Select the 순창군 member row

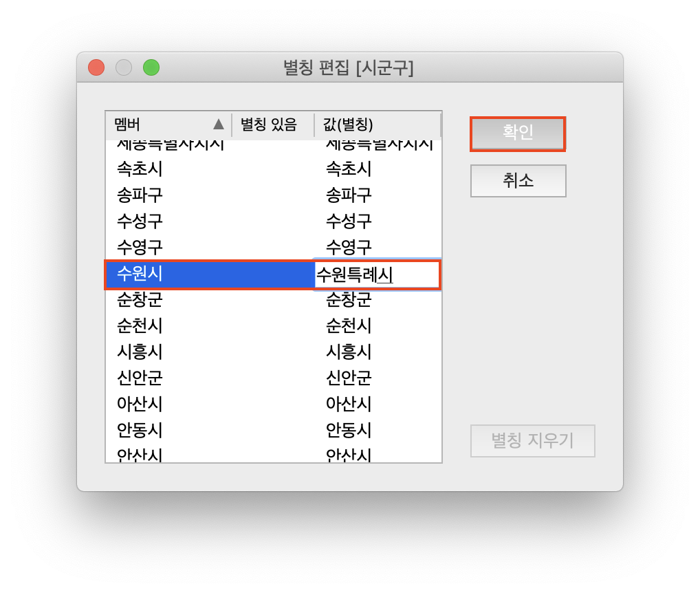(x=273, y=300)
